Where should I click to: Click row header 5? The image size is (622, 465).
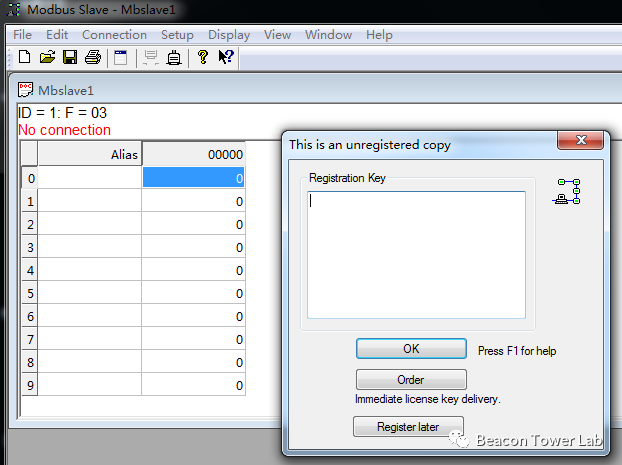pyautogui.click(x=30, y=292)
